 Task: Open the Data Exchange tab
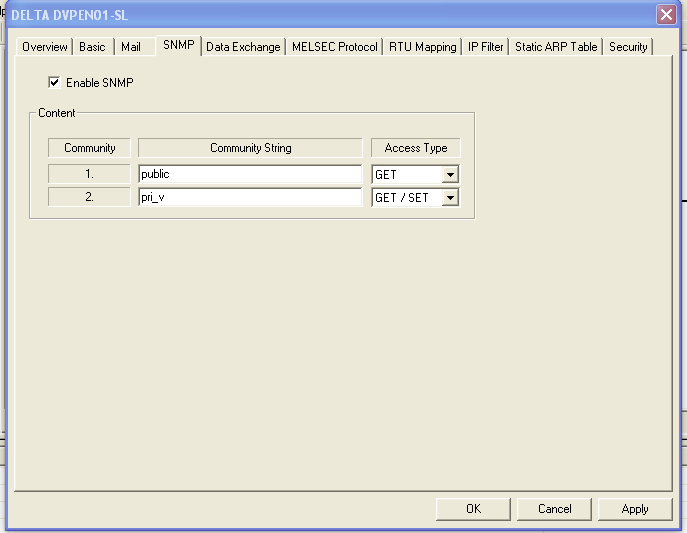[243, 47]
